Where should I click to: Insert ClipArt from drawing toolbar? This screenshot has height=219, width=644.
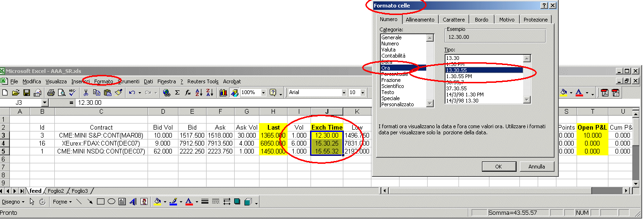point(144,202)
